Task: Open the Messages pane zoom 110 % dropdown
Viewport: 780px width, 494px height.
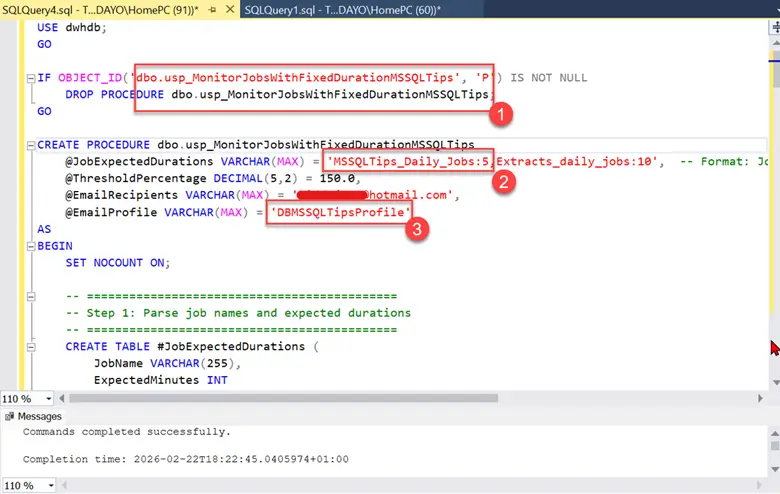Action: coord(51,485)
